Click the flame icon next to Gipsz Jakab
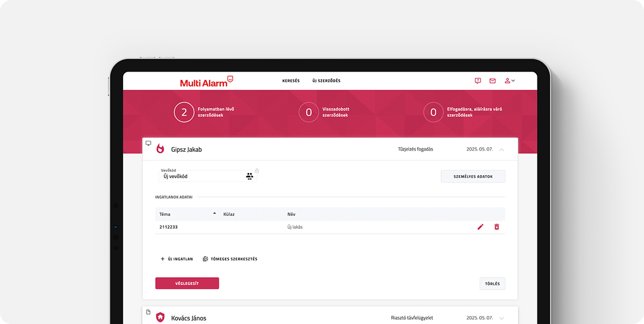The width and height of the screenshot is (644, 324). [160, 149]
